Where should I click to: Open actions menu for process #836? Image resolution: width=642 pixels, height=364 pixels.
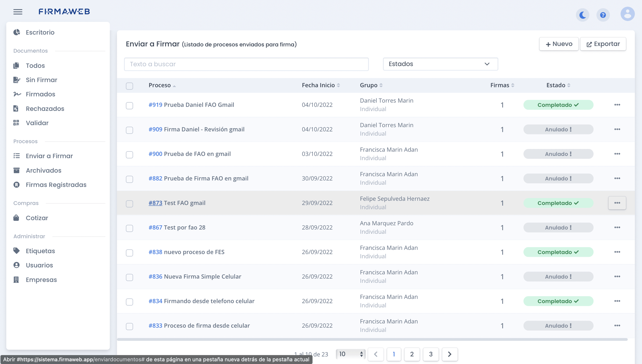[617, 276]
